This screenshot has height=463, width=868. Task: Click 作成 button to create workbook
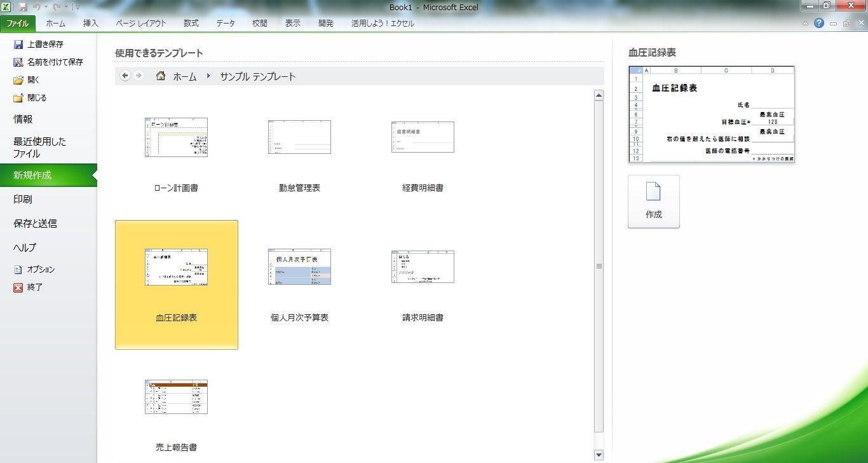pyautogui.click(x=654, y=202)
